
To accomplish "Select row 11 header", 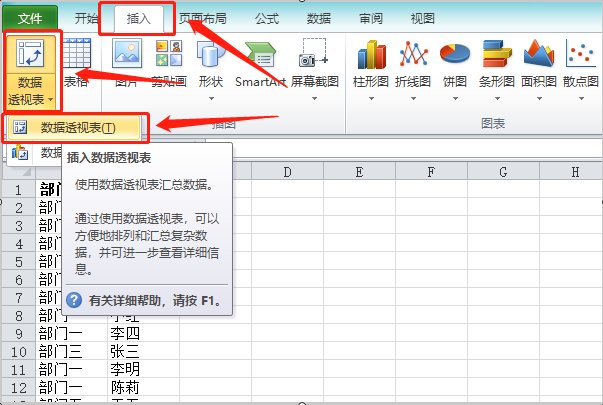I will point(18,369).
